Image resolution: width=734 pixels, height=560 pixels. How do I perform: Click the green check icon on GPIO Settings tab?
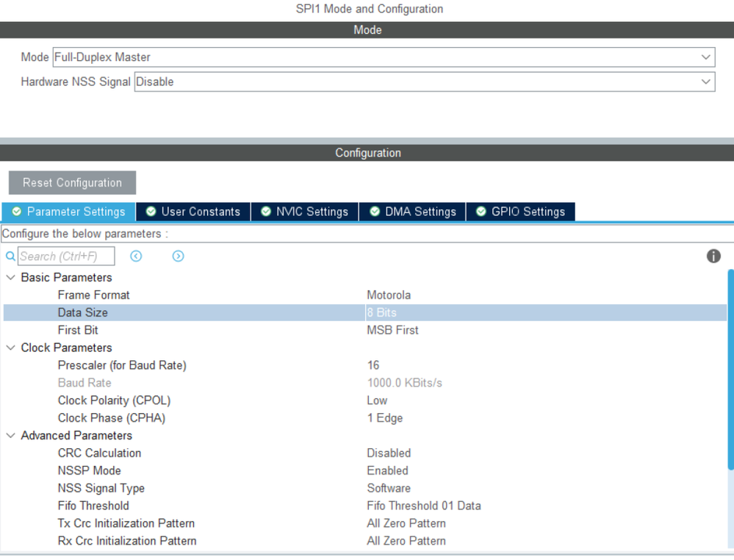[481, 212]
